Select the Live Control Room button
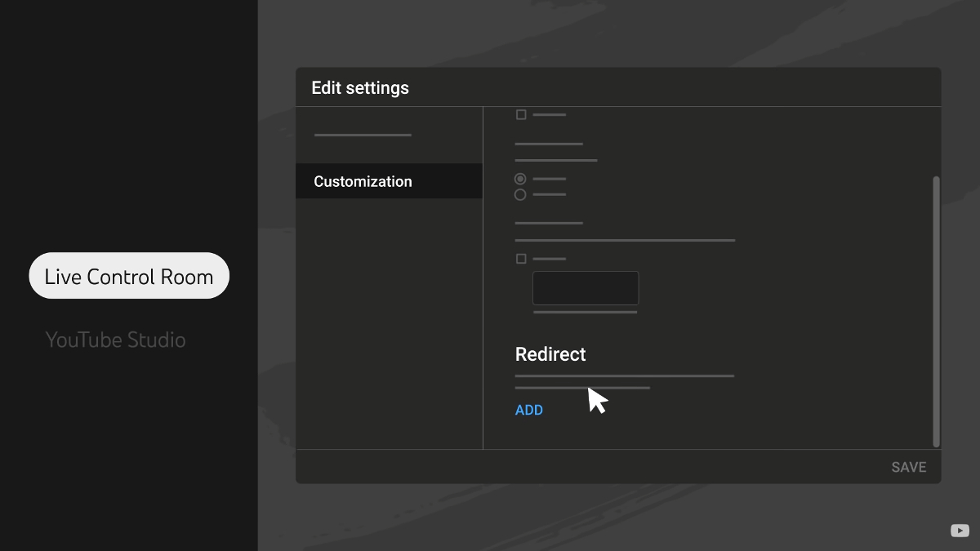This screenshot has height=551, width=980. [128, 275]
